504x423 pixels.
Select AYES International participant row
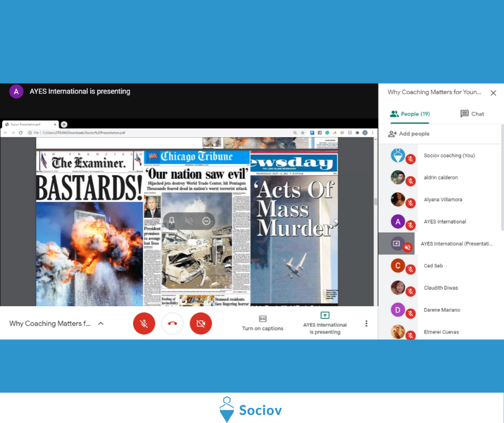pyautogui.click(x=440, y=222)
